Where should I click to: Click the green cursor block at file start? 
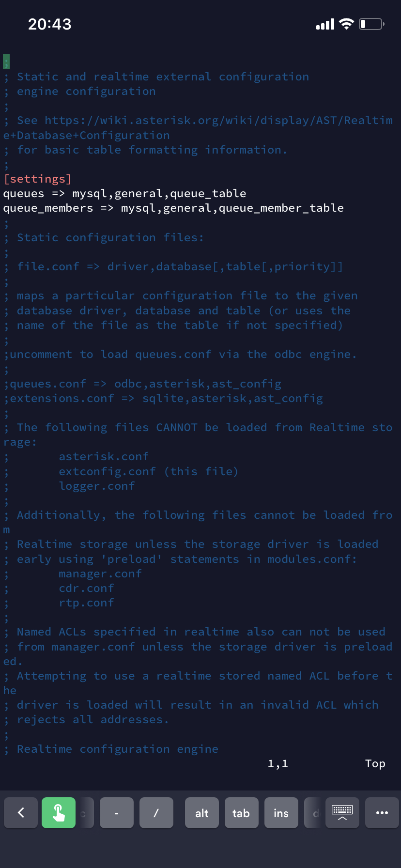6,62
